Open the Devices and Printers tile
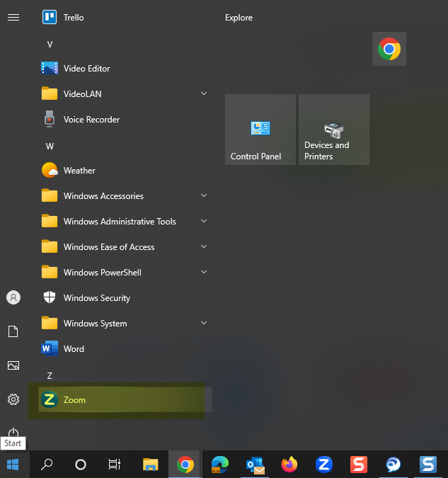The width and height of the screenshot is (448, 478). coord(334,130)
